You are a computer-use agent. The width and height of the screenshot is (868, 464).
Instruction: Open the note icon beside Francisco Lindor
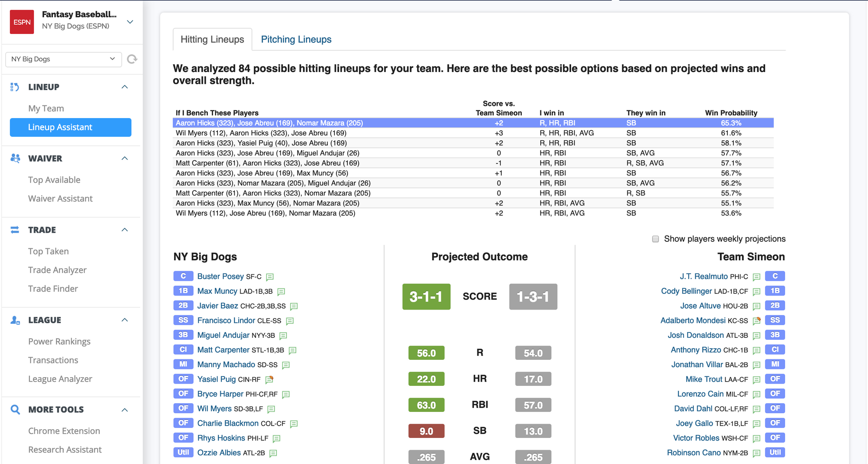(x=290, y=321)
